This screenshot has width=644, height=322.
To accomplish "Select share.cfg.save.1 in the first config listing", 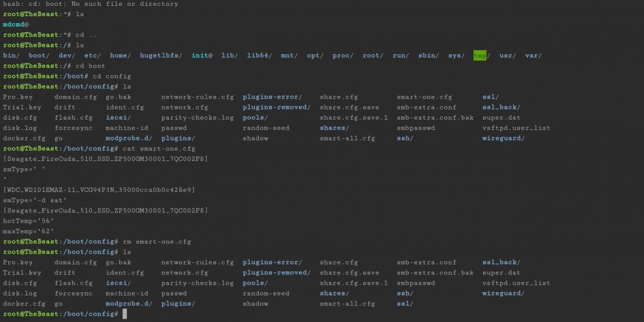I will [354, 117].
